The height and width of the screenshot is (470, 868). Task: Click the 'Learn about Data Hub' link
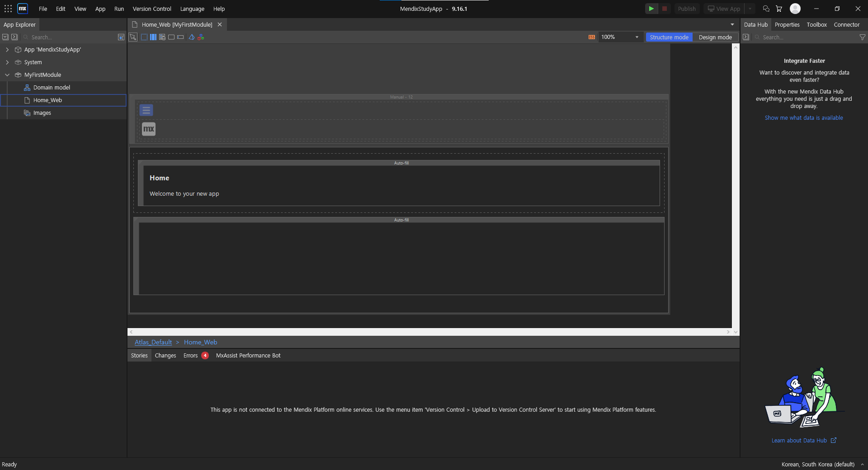(x=799, y=440)
